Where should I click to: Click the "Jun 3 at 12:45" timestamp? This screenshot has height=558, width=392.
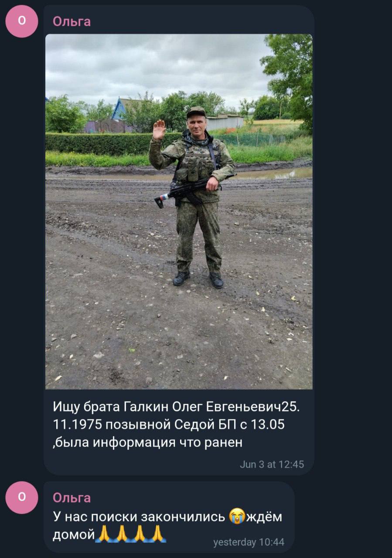coord(272,464)
